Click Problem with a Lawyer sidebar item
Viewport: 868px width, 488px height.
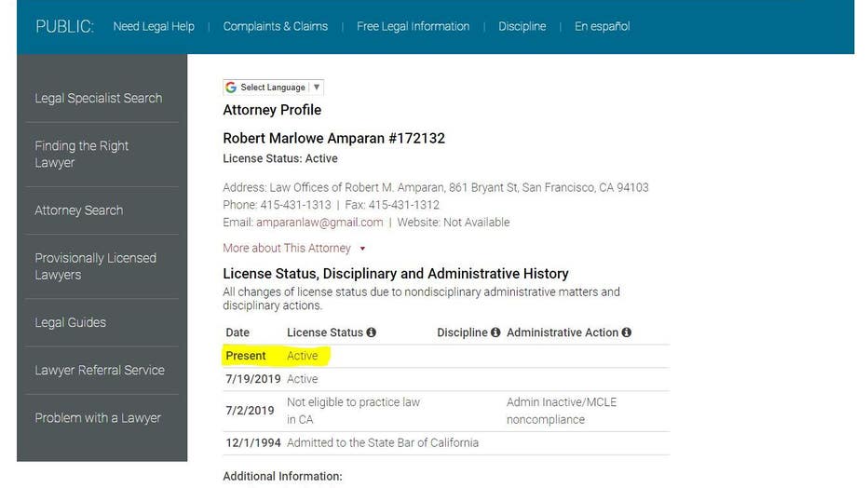tap(98, 418)
